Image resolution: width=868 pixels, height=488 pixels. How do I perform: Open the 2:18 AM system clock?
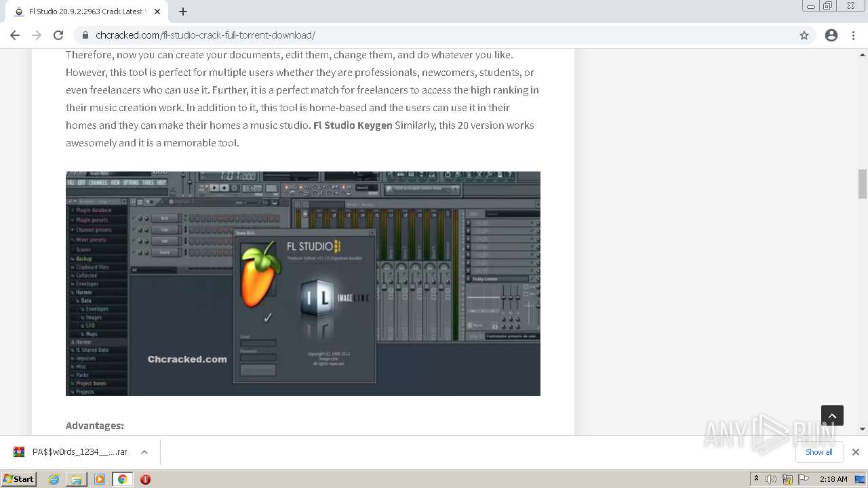[833, 479]
